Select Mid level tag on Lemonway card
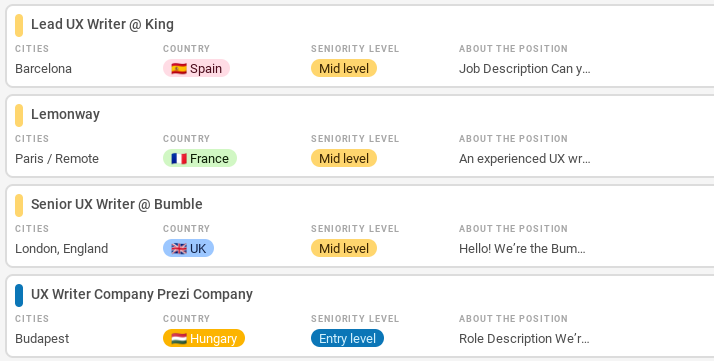Viewport: 714px width, 361px height. point(344,158)
